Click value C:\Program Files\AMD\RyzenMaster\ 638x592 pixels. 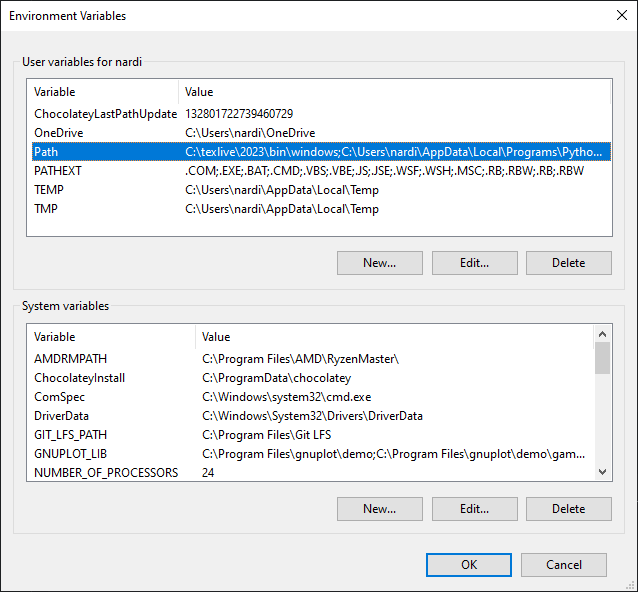click(x=300, y=359)
